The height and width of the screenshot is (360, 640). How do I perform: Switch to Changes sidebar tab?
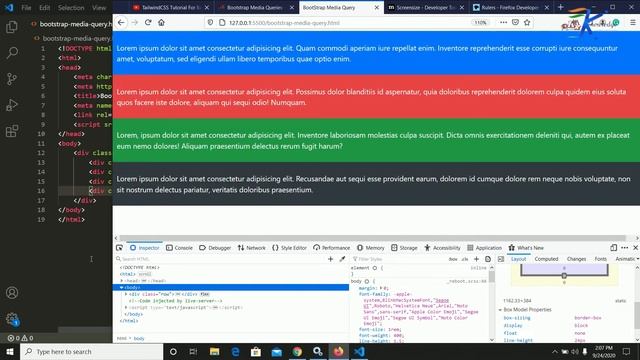576,259
